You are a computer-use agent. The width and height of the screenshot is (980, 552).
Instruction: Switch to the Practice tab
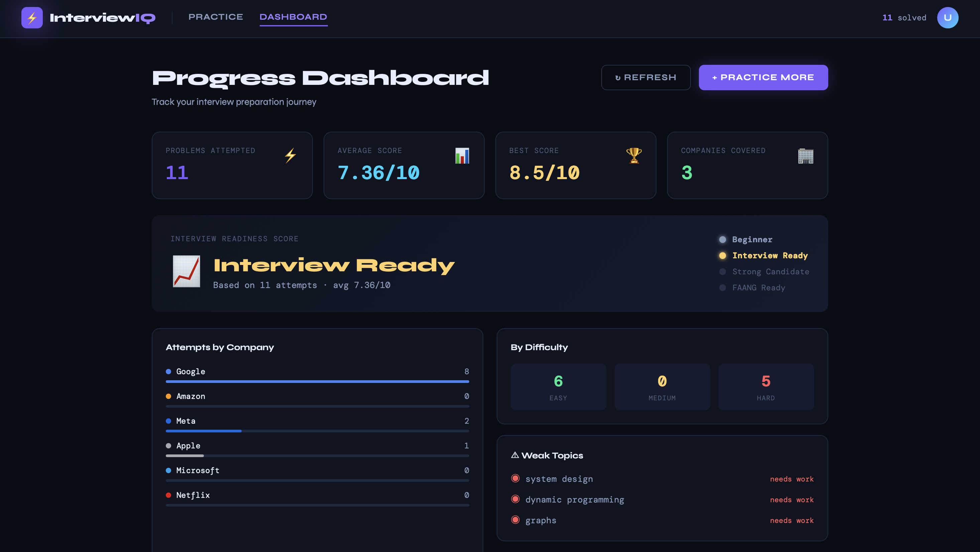[216, 17]
